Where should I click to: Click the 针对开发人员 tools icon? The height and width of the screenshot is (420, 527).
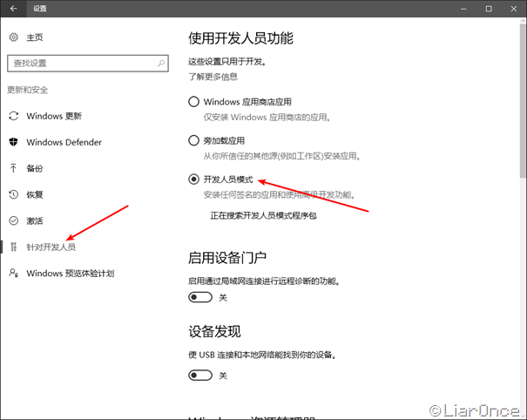[x=13, y=247]
